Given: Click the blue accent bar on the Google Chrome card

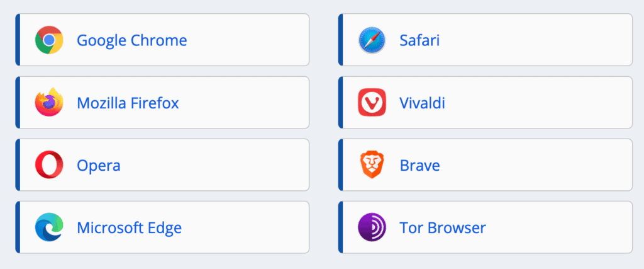Looking at the screenshot, I should (18, 40).
